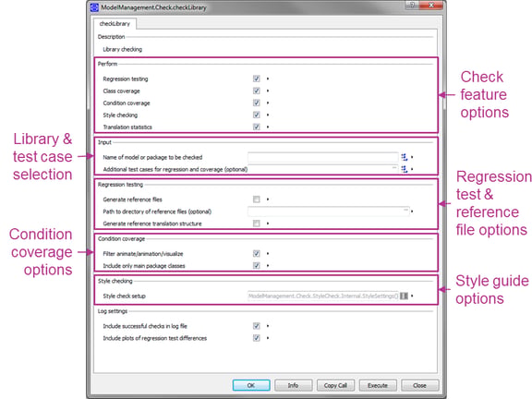Screen dimensions: 532x399
Task: Open context arrow next to Include only main package
Action: (x=268, y=265)
